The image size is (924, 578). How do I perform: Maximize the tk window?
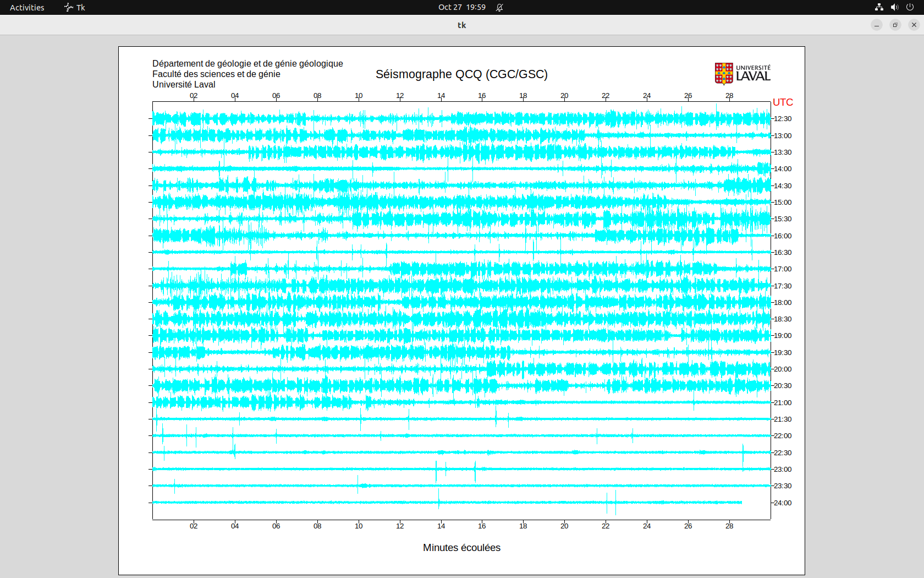tap(895, 25)
